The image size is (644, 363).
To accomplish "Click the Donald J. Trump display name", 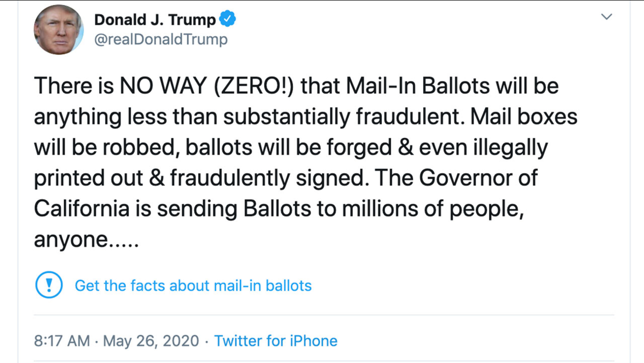I will [x=155, y=20].
